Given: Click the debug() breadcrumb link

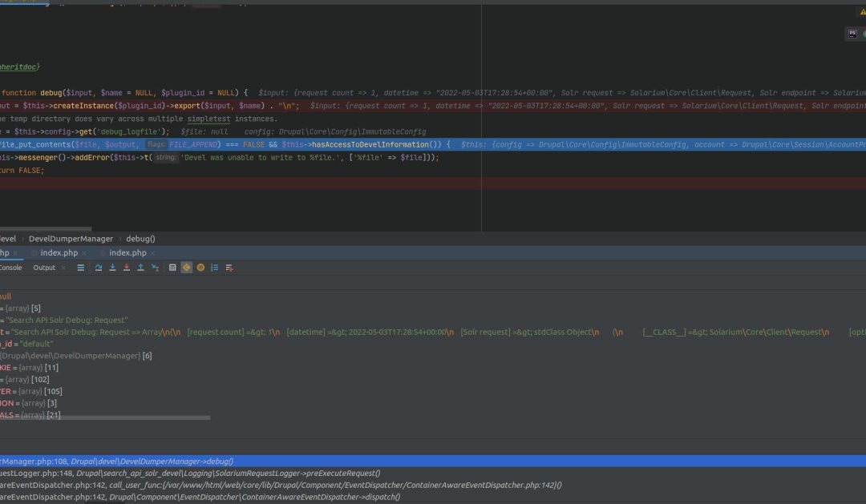Looking at the screenshot, I should pyautogui.click(x=141, y=238).
